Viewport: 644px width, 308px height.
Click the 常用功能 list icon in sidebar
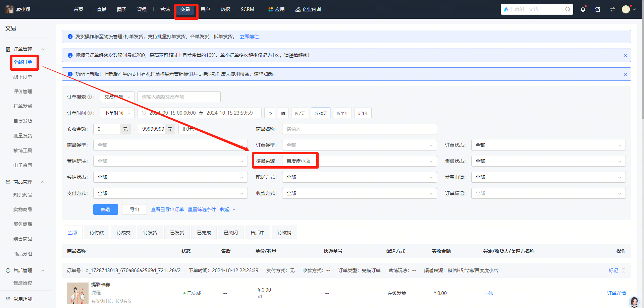[x=8, y=299]
